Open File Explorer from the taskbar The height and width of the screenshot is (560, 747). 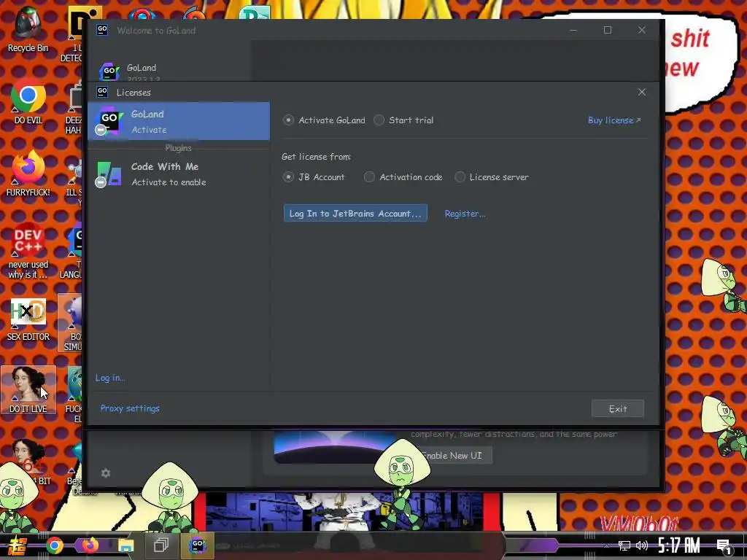[125, 545]
